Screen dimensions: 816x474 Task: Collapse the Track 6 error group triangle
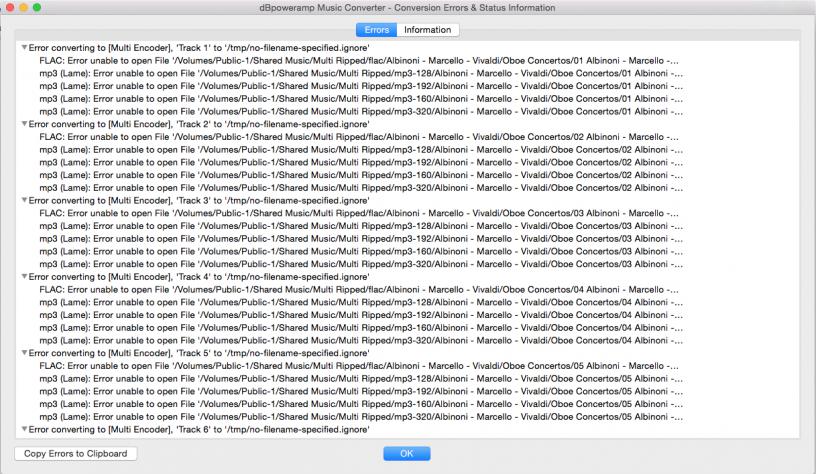point(25,429)
